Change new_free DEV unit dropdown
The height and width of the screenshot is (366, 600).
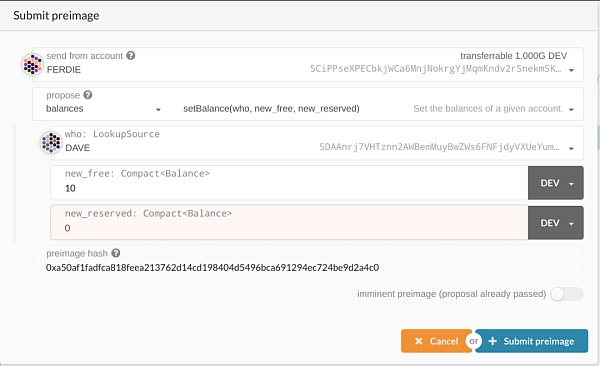click(556, 183)
